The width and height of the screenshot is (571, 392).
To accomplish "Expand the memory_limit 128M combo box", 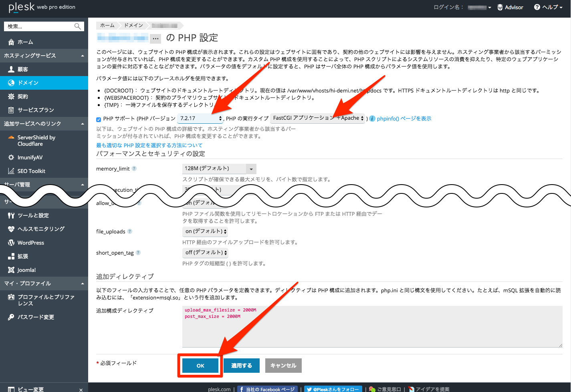I will tap(251, 169).
